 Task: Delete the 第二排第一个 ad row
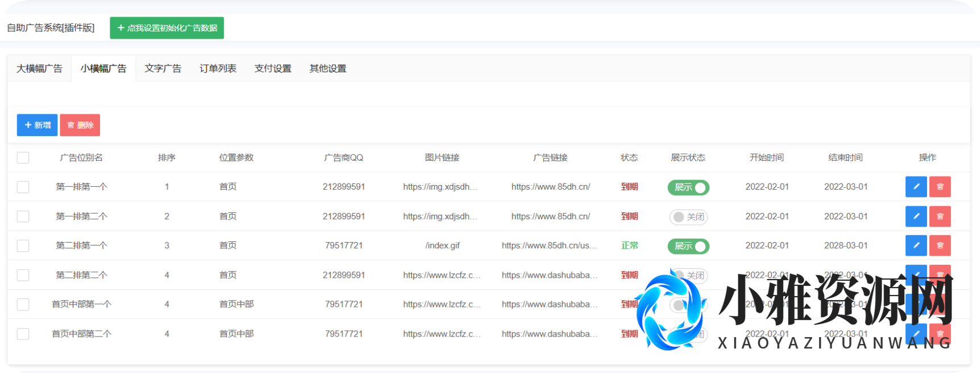point(940,245)
